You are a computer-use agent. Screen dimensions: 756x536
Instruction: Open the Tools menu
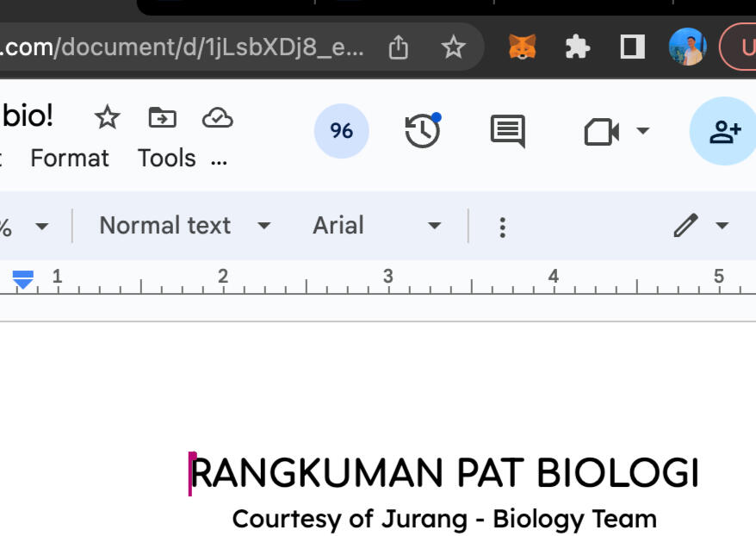coord(167,158)
